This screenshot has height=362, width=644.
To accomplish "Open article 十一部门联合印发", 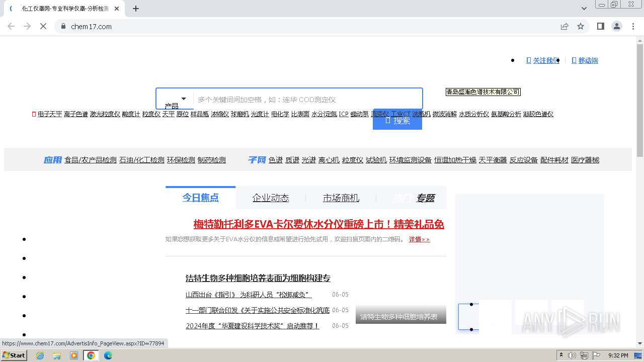I will 258,310.
